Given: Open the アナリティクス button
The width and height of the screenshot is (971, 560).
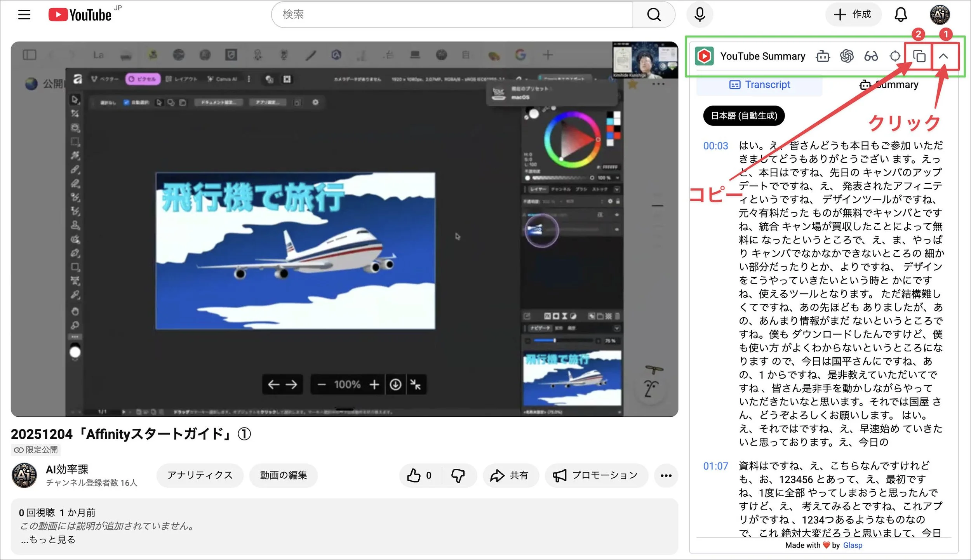Looking at the screenshot, I should point(200,475).
